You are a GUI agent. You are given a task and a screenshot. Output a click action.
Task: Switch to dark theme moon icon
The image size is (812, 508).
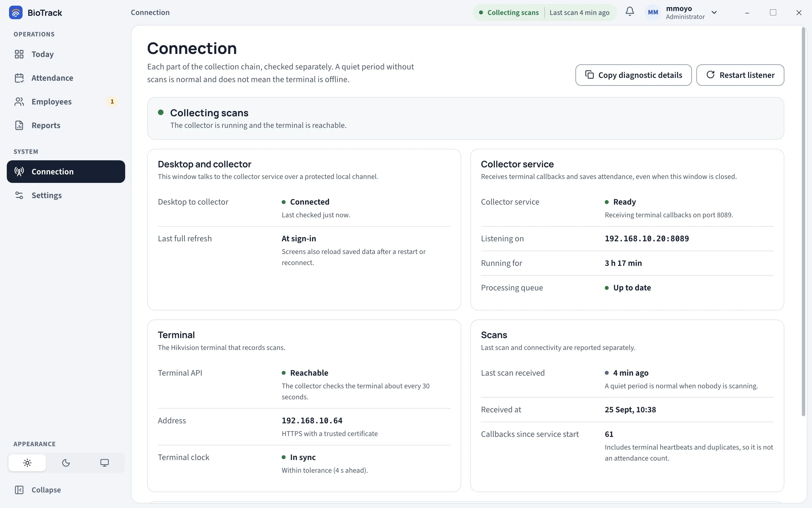click(66, 463)
